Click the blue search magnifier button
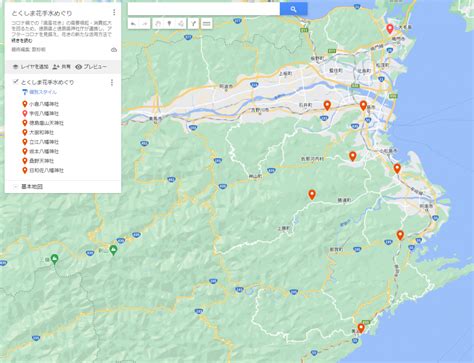Image resolution: width=474 pixels, height=363 pixels. pos(293,9)
